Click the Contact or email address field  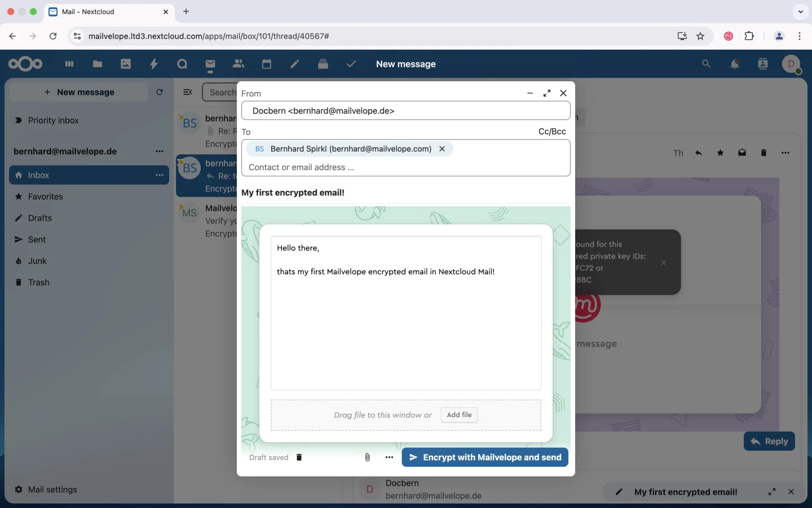tap(406, 167)
